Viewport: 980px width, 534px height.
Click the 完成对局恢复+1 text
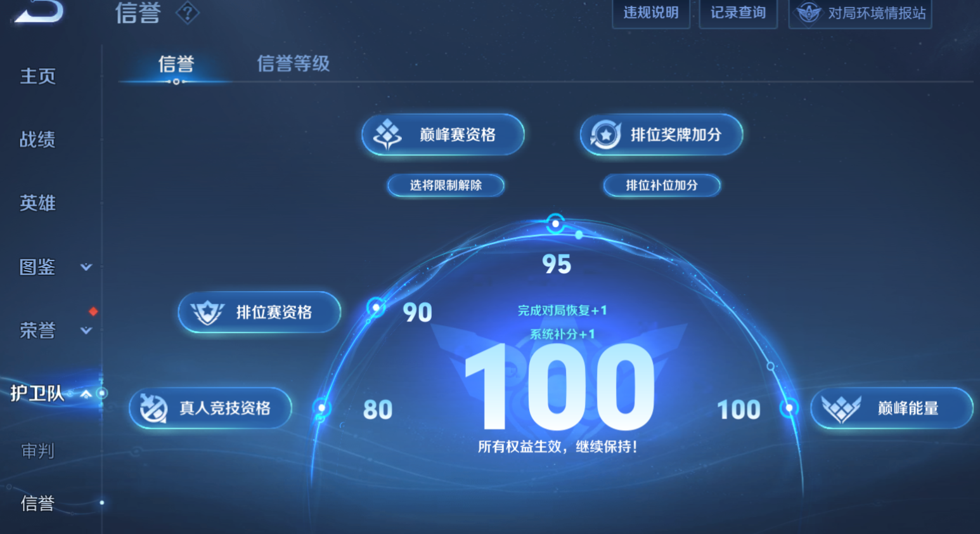tap(562, 310)
